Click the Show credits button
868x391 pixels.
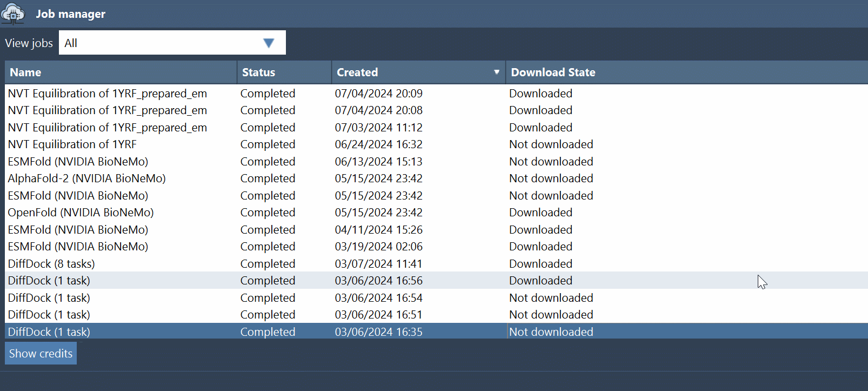coord(41,354)
